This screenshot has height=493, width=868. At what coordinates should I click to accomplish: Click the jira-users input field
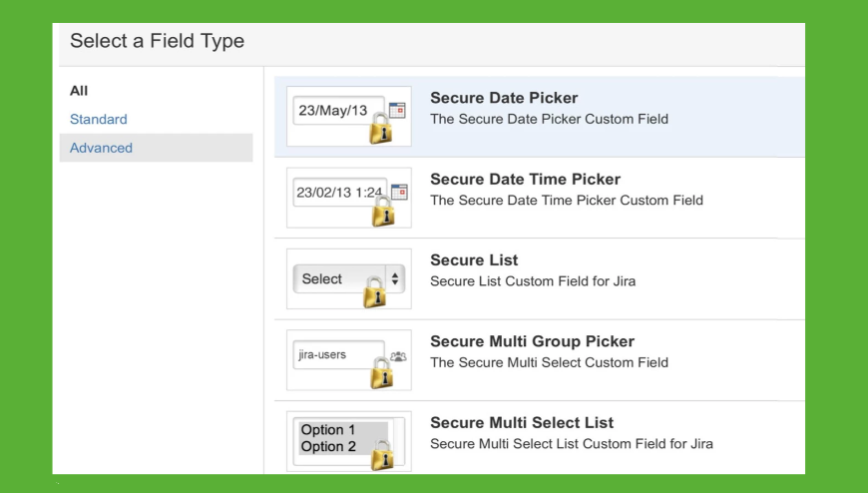333,354
